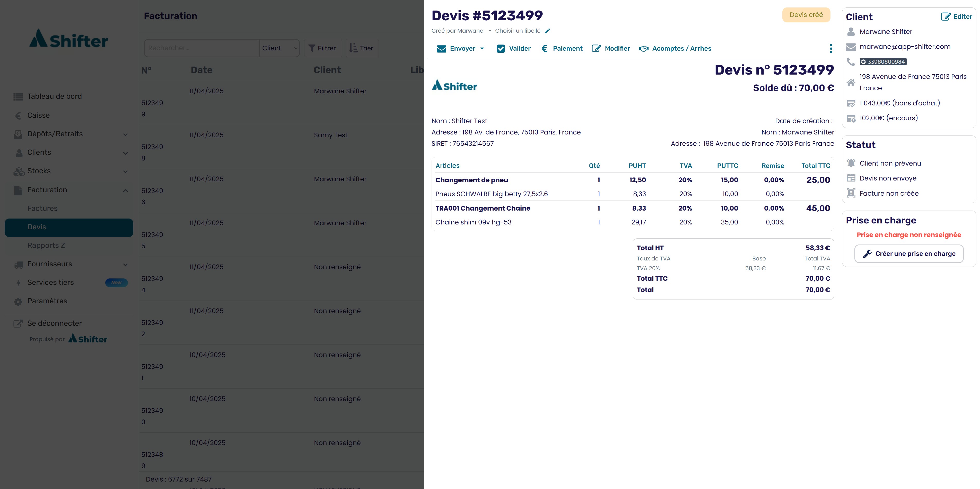
Task: Click quote number 5123496 in the list
Action: (152, 196)
